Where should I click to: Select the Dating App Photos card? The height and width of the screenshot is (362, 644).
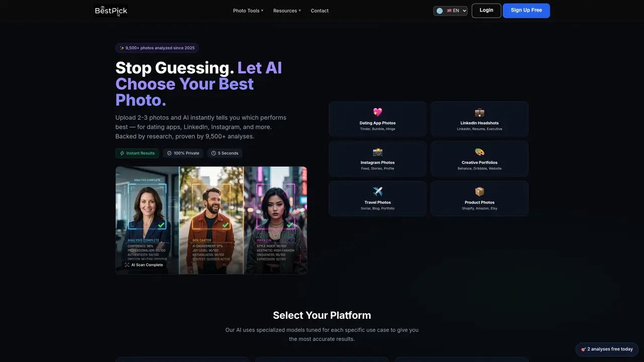(x=377, y=119)
